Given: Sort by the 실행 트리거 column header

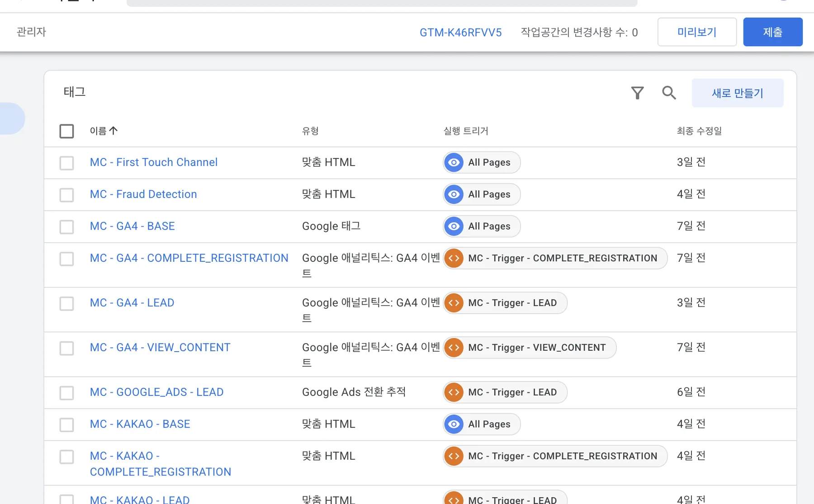Looking at the screenshot, I should 466,131.
